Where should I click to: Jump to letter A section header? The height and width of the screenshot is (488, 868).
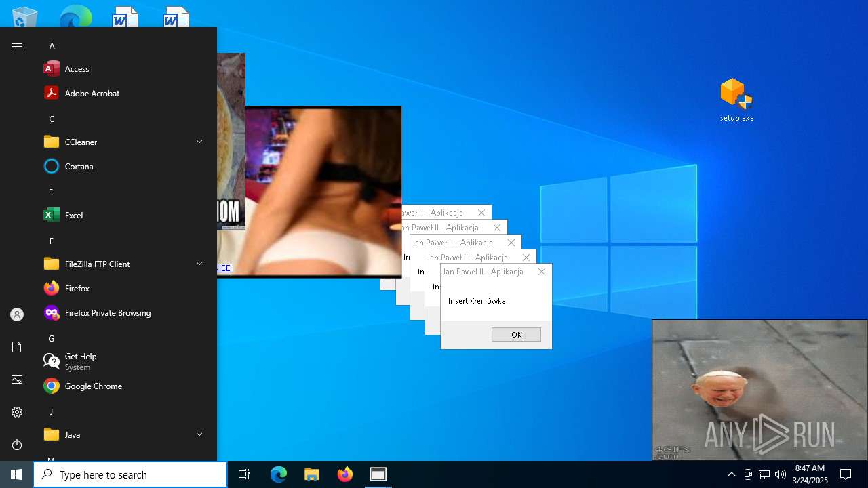[x=52, y=46]
